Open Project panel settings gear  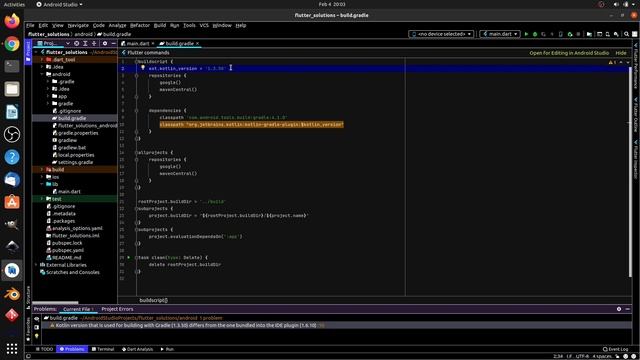[x=105, y=43]
